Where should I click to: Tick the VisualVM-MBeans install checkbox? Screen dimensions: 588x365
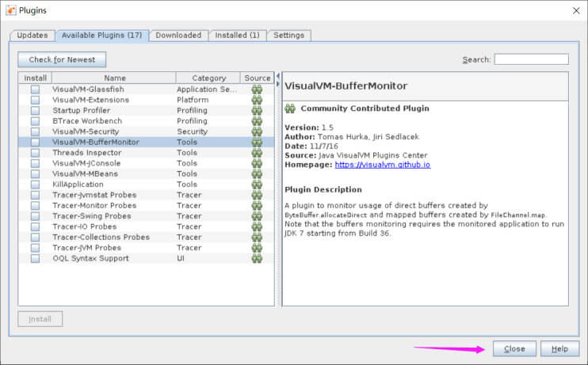click(x=35, y=173)
